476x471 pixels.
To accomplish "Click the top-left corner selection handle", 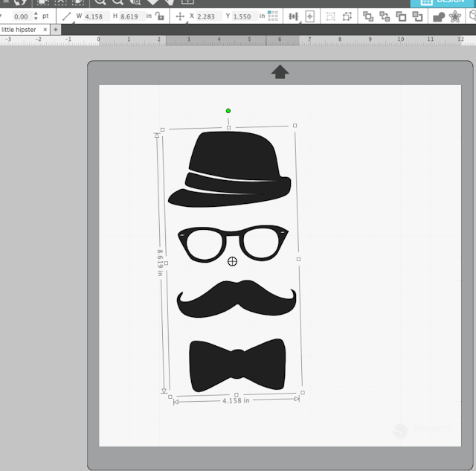I will coord(162,129).
